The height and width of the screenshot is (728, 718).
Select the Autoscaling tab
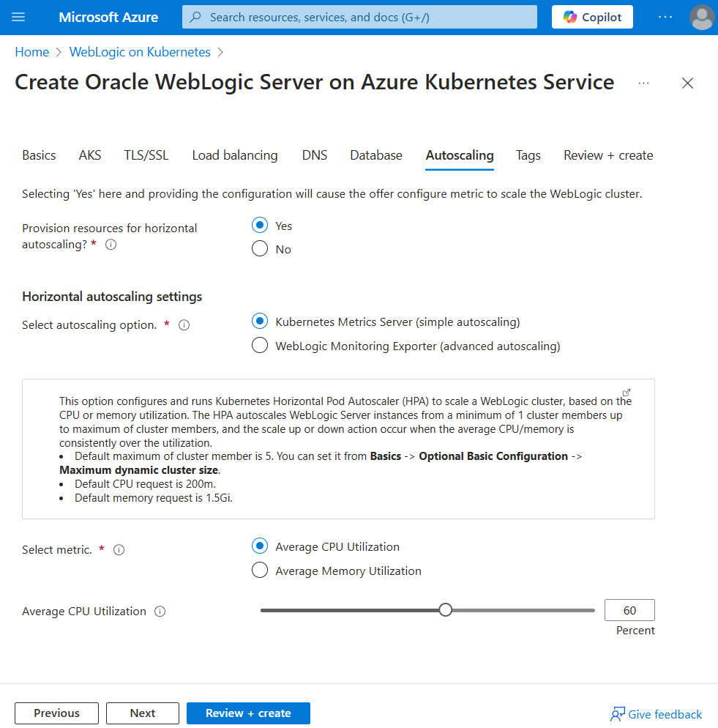(460, 155)
